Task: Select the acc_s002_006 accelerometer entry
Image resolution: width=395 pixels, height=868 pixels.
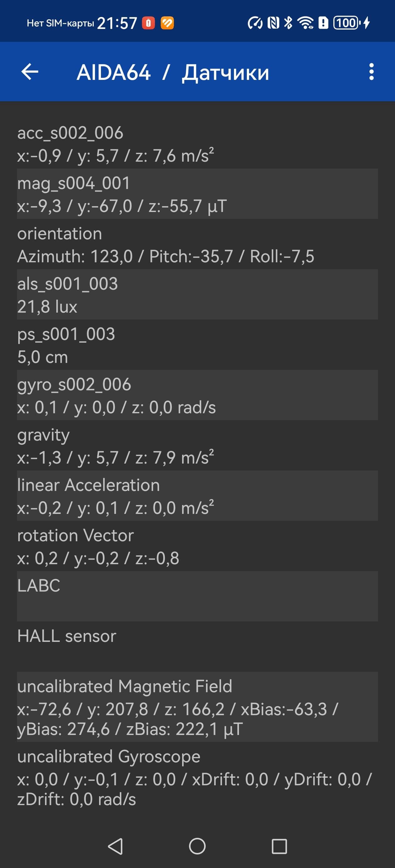Action: click(197, 144)
